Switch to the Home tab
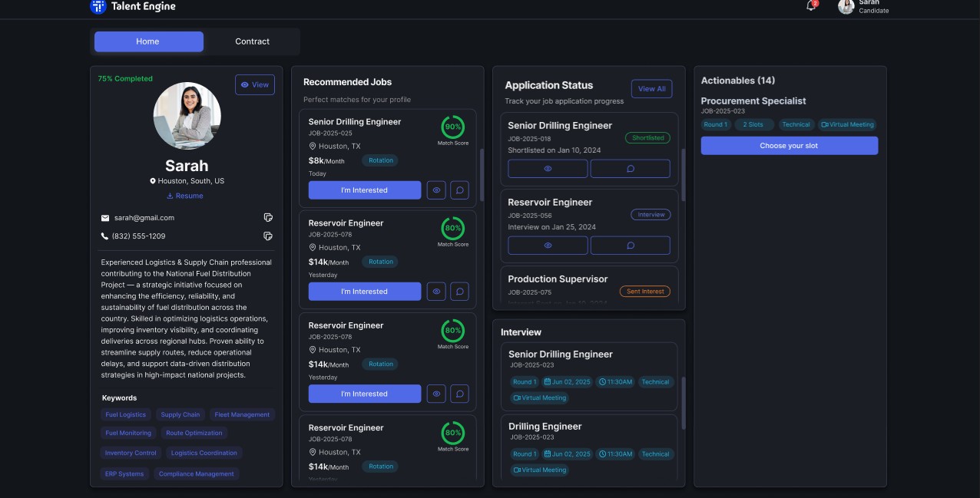Screen dimensions: 980x498 pyautogui.click(x=148, y=41)
